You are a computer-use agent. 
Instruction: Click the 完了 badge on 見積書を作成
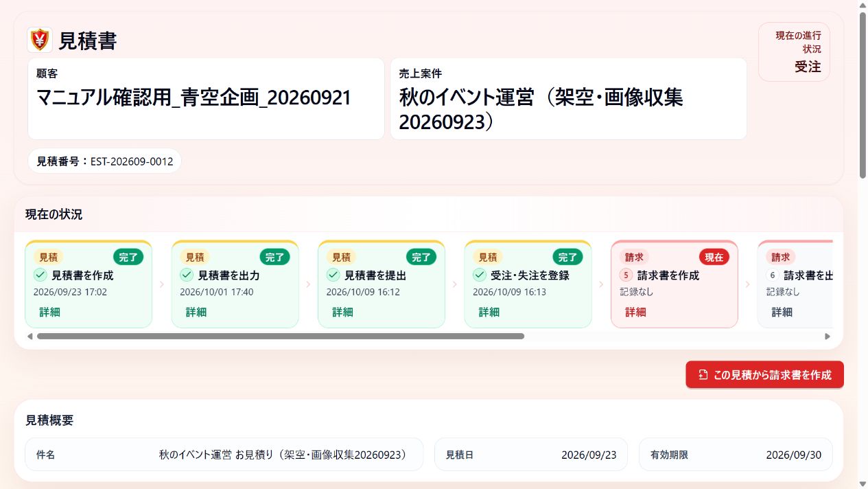128,257
